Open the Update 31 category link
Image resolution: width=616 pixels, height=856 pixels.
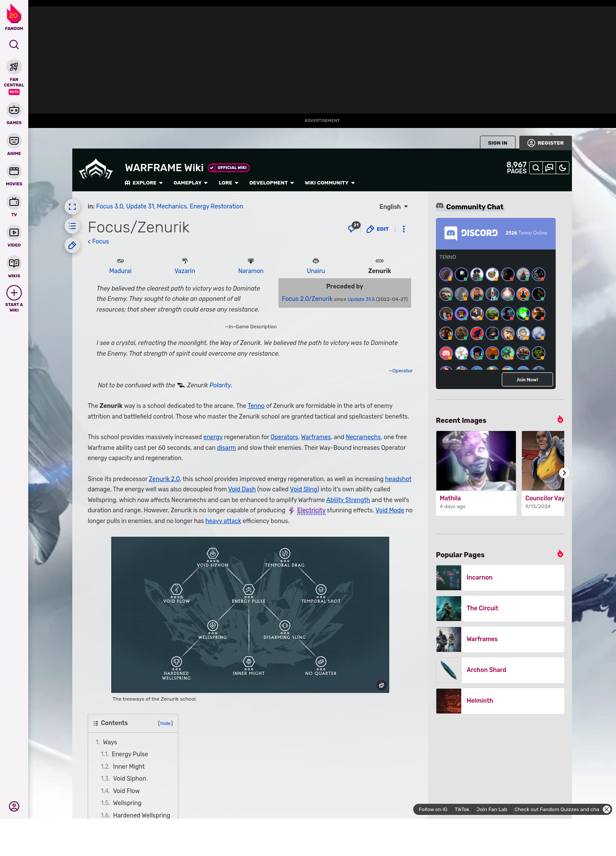pos(140,206)
